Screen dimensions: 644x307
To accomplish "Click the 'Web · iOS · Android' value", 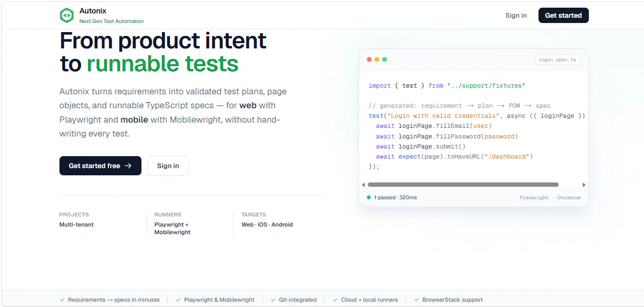I will pyautogui.click(x=267, y=224).
